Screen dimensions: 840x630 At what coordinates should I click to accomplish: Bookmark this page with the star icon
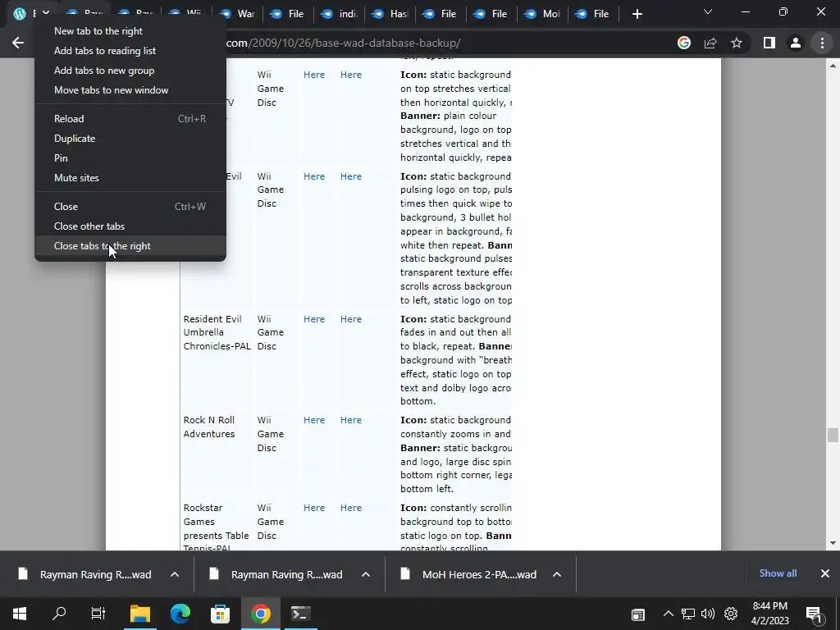click(x=737, y=43)
